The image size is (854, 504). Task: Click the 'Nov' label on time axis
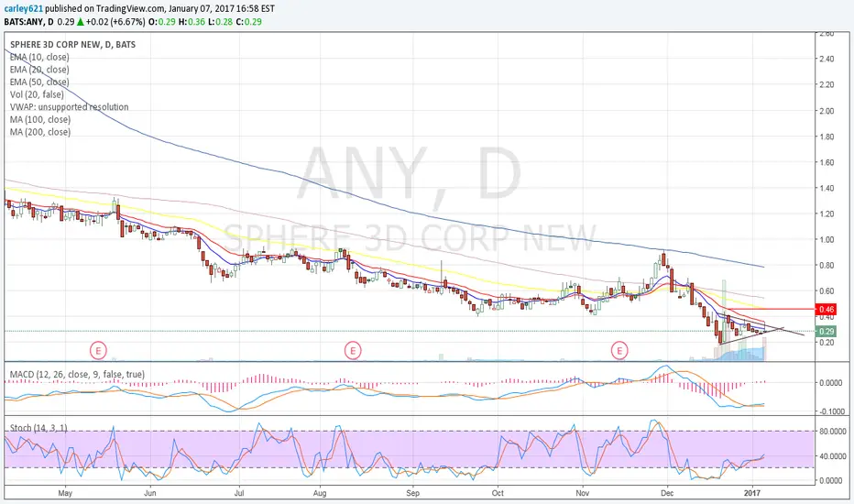tap(583, 494)
